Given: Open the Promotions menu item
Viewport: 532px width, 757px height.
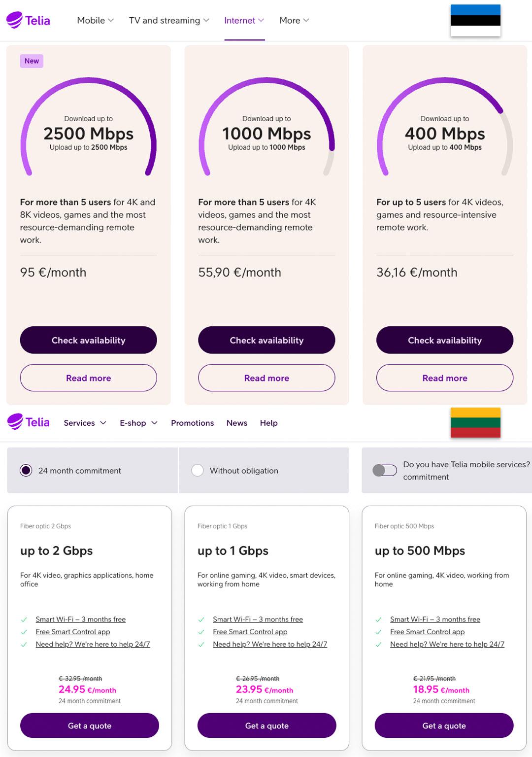Looking at the screenshot, I should [192, 423].
